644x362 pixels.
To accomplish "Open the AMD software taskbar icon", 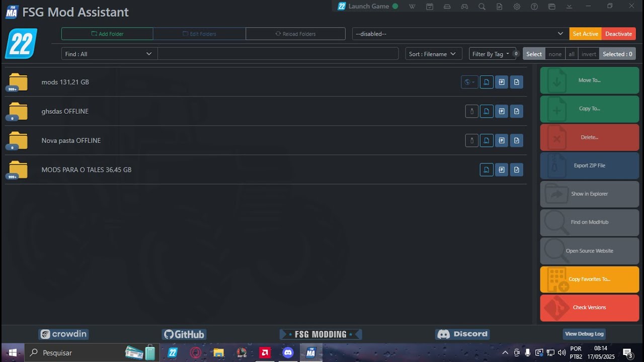I will coord(265,352).
